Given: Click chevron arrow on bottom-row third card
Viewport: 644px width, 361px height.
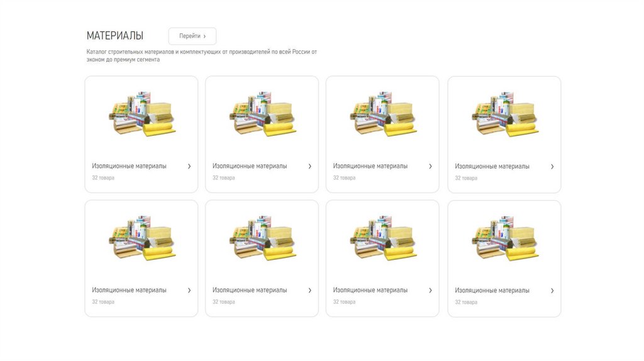Looking at the screenshot, I should click(430, 291).
